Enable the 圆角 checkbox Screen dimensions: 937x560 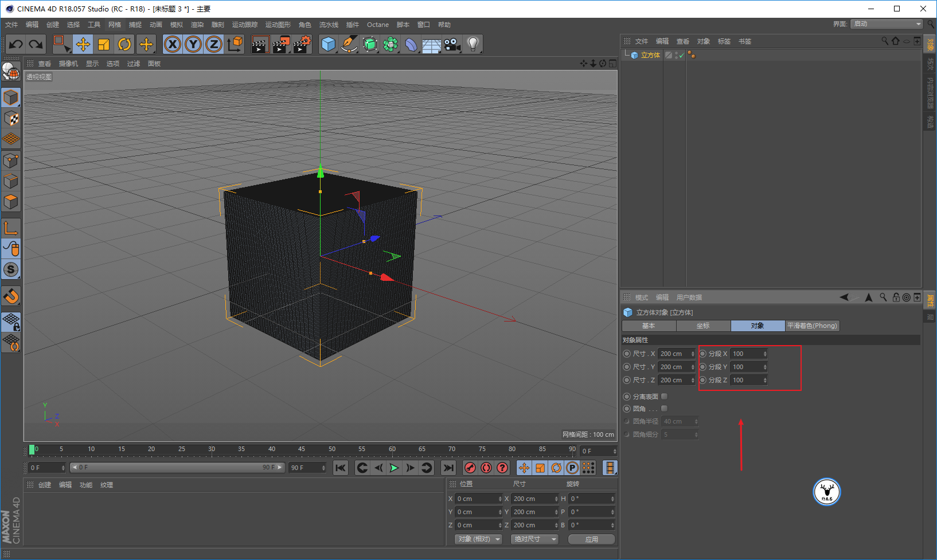[x=664, y=408]
